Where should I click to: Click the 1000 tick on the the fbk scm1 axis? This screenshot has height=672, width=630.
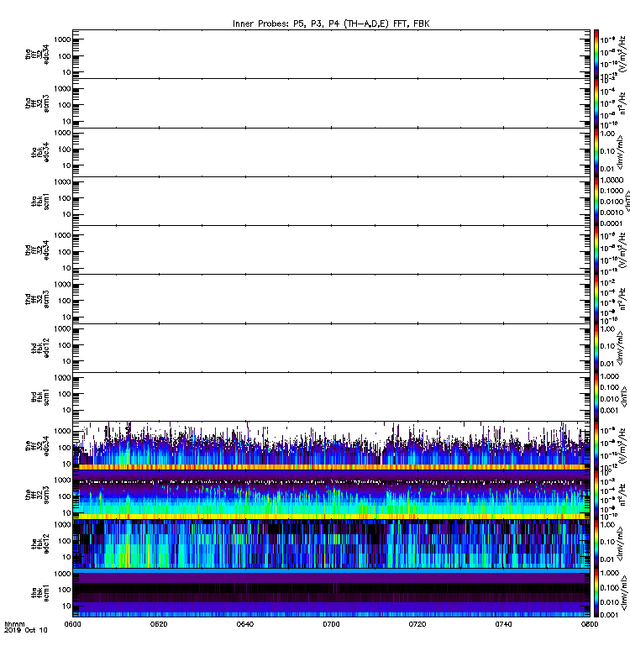(x=62, y=574)
